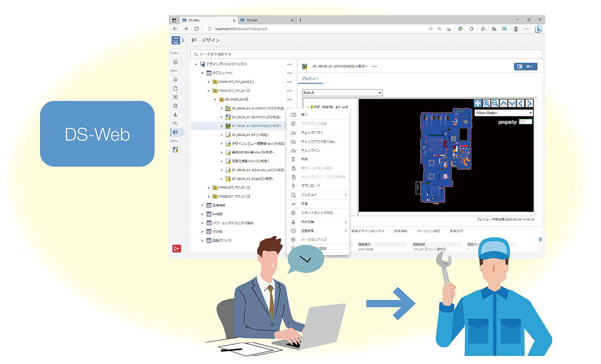Choose ダウンロード from the context menu
The height and width of the screenshot is (364, 601).
[x=310, y=186]
